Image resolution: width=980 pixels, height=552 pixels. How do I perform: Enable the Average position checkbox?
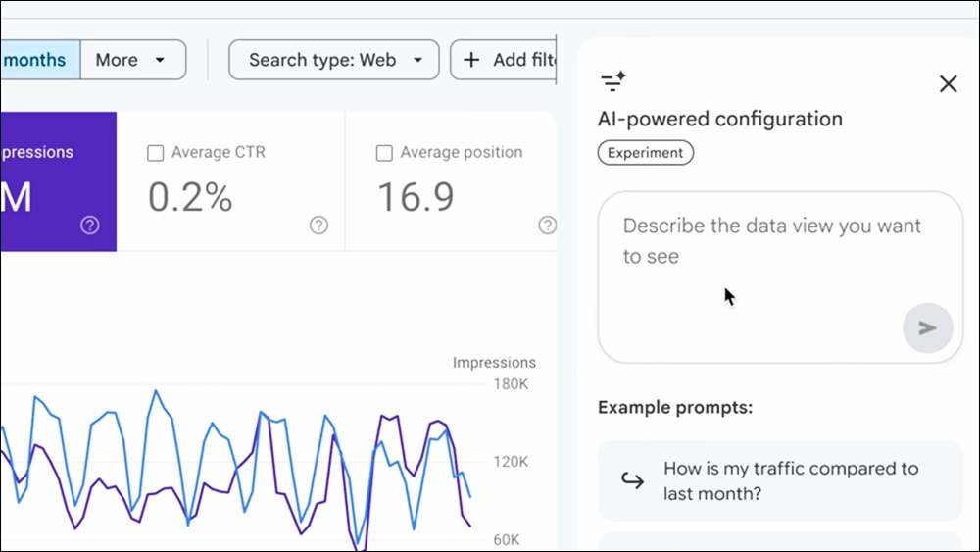click(384, 153)
